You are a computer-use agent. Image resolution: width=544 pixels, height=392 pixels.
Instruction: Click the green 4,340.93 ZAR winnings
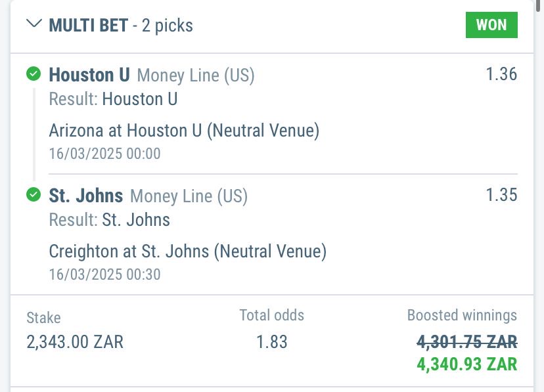coord(466,363)
